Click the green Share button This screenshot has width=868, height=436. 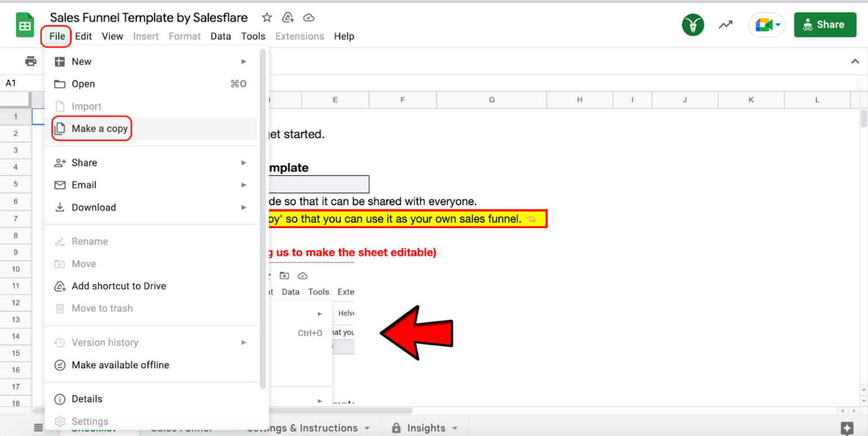pos(825,25)
